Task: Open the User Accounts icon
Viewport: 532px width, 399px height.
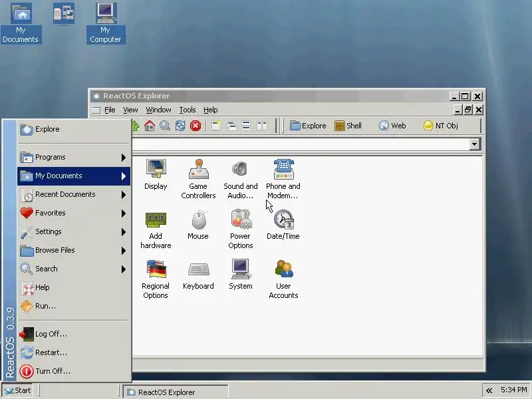Action: pyautogui.click(x=283, y=279)
